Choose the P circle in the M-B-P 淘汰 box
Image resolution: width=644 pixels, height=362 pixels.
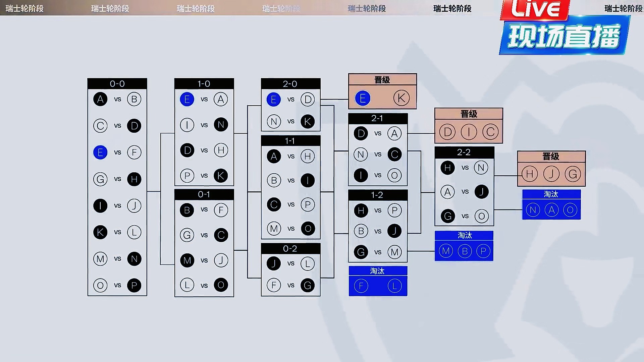point(483,251)
